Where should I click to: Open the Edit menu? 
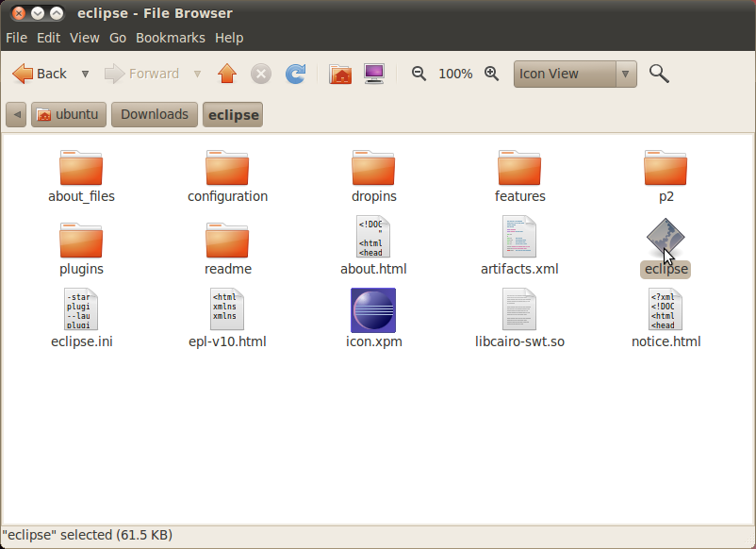[48, 38]
